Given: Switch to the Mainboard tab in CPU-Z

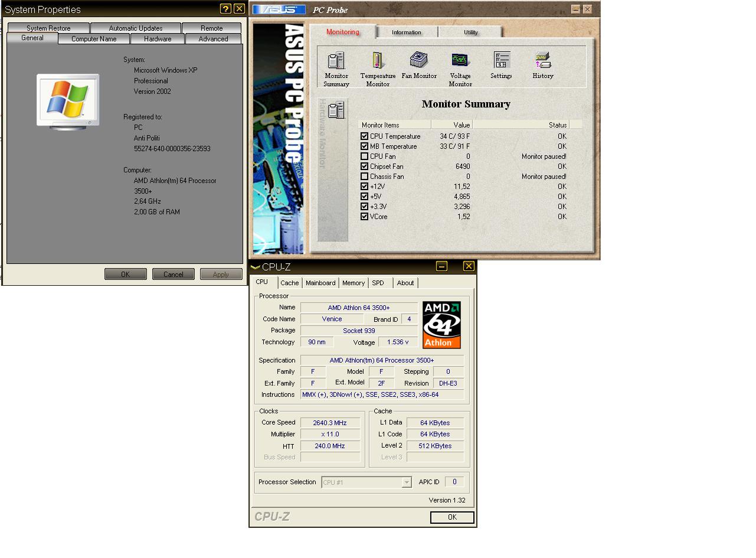Looking at the screenshot, I should [320, 283].
